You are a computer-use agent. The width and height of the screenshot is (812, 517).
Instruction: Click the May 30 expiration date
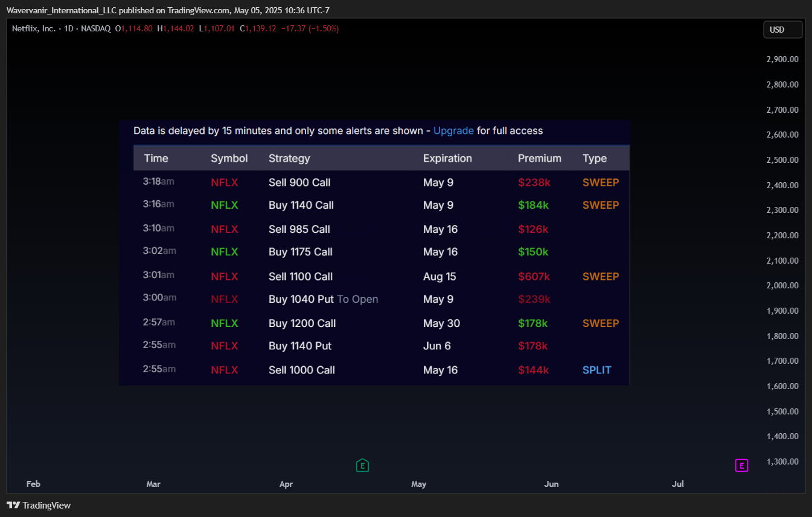(441, 323)
